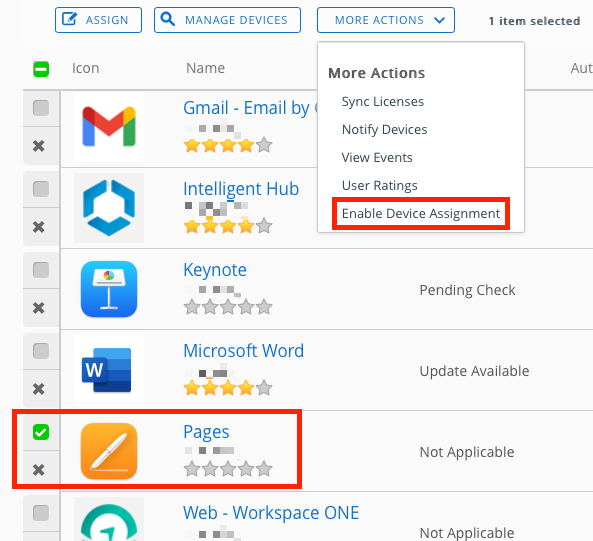
Task: Click Gmail star rating
Action: (x=228, y=145)
